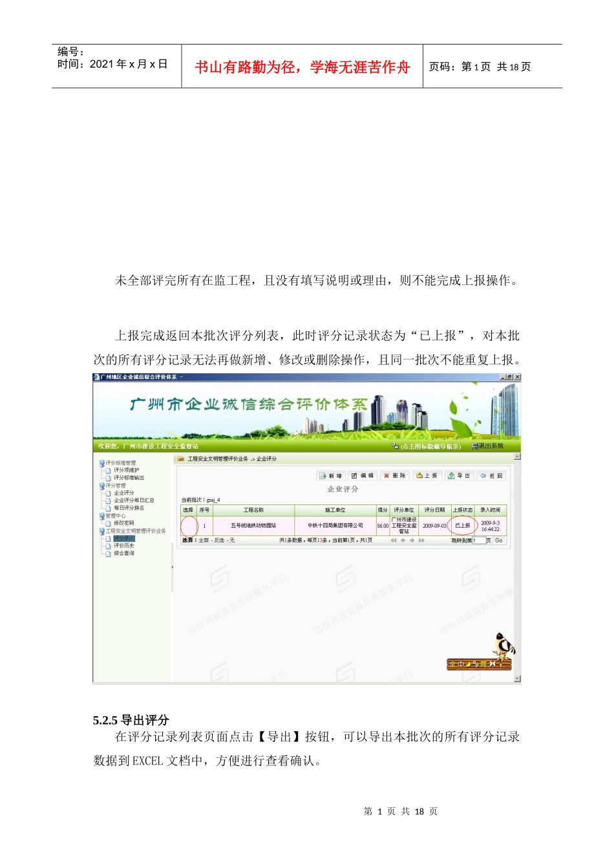Click the 序号 column header
This screenshot has width=614, height=868.
204,510
